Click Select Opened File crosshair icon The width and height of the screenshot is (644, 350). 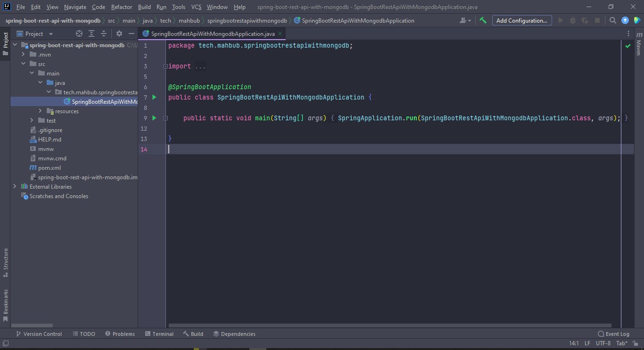click(79, 33)
